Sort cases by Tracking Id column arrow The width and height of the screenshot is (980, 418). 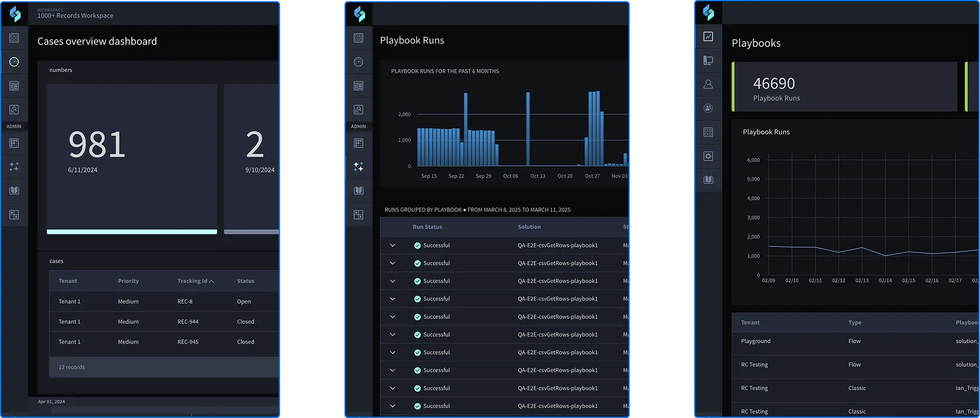tap(211, 281)
